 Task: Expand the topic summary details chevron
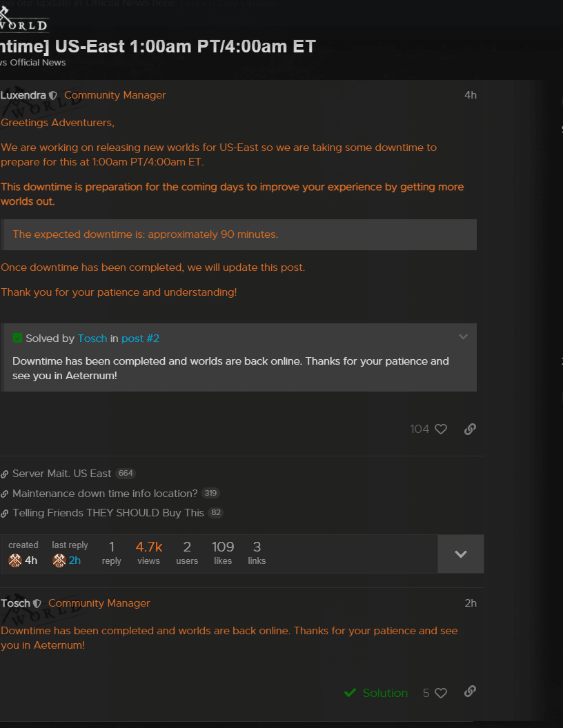[x=460, y=554]
